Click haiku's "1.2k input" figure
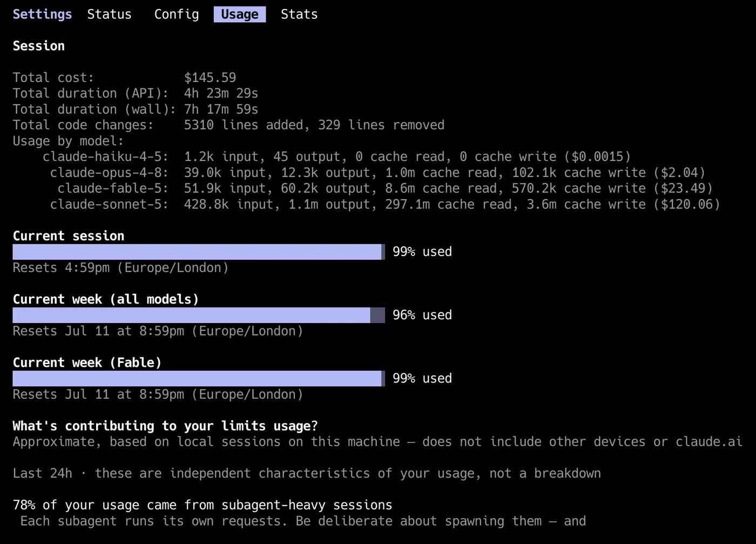Viewport: 756px width, 544px height. (x=221, y=157)
